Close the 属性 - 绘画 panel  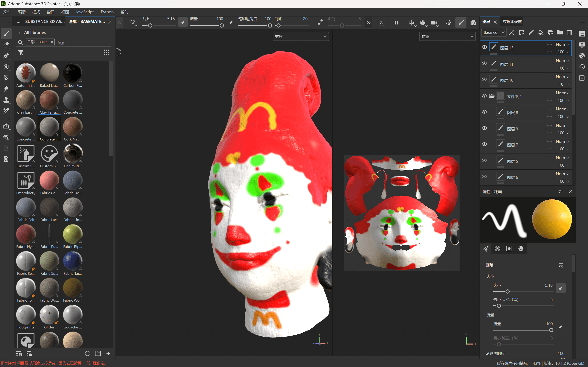(570, 192)
